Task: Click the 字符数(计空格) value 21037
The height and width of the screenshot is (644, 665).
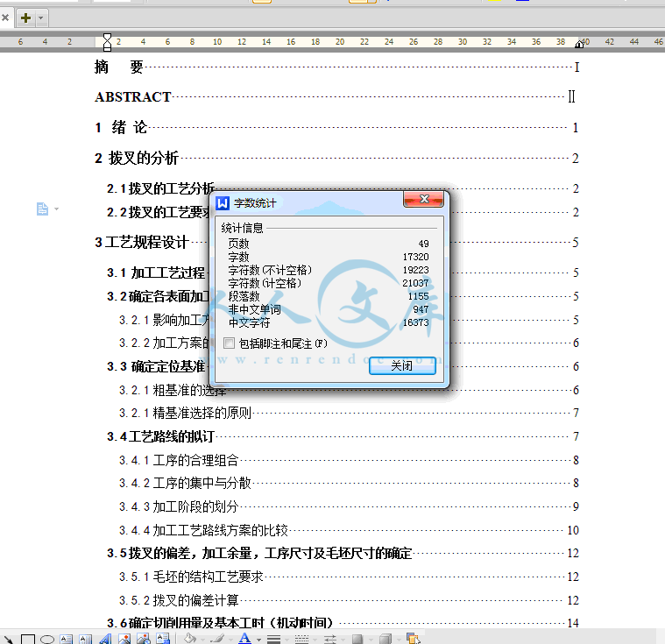Action: [415, 283]
